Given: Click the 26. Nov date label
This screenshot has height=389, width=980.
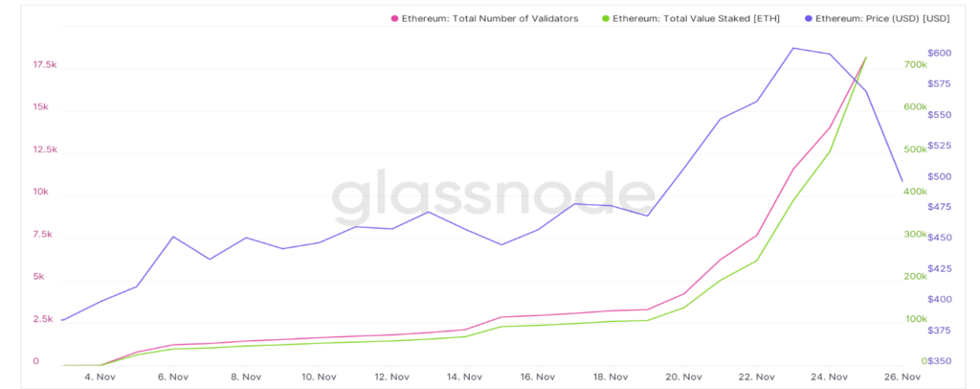Looking at the screenshot, I should coord(903,377).
